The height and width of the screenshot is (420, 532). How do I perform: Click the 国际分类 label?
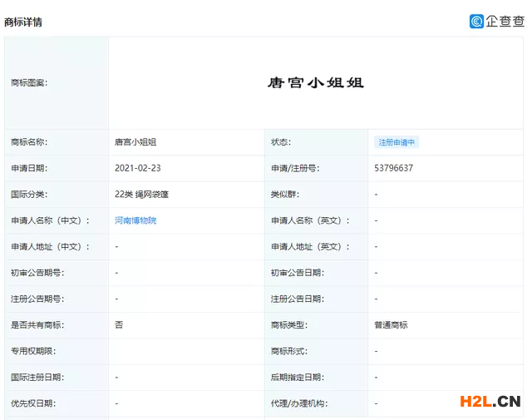point(29,195)
